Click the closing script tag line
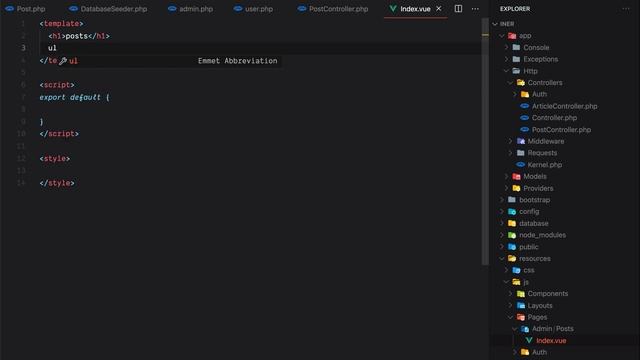 coord(59,134)
